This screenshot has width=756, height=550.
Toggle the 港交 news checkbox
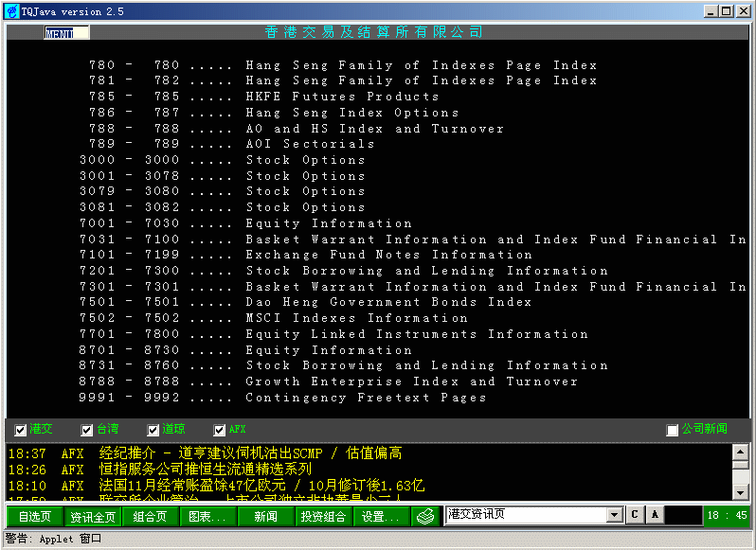click(x=20, y=430)
